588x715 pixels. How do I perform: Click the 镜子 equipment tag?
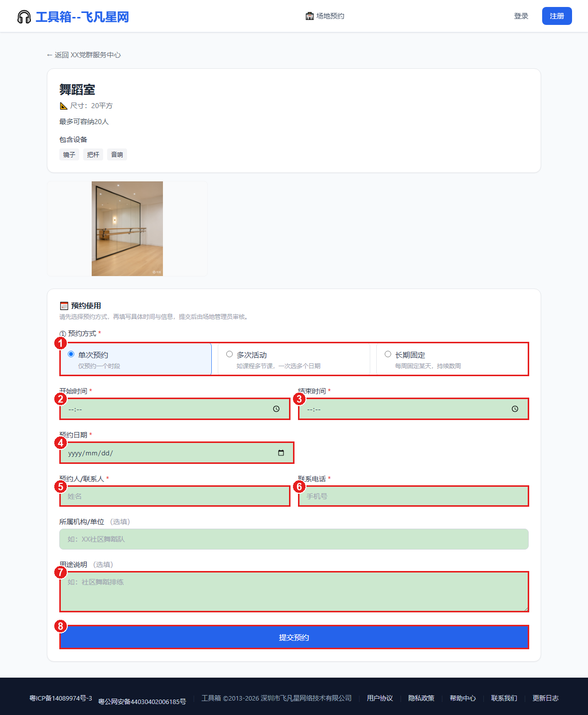(x=69, y=154)
